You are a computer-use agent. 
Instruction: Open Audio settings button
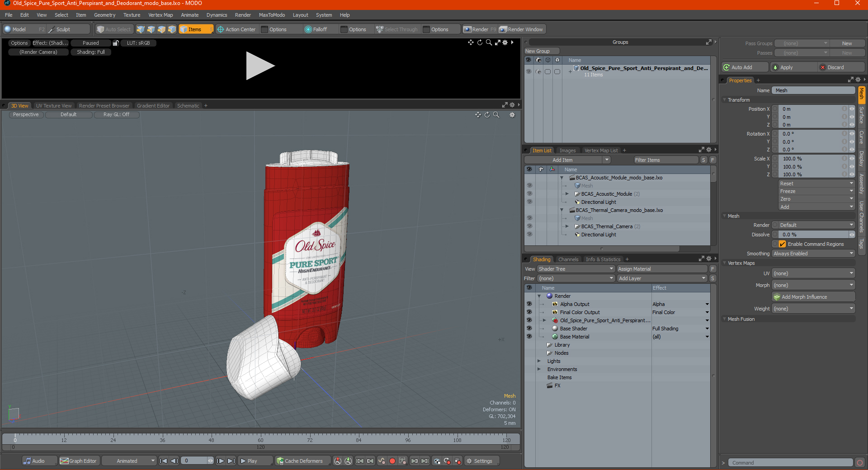click(x=39, y=461)
